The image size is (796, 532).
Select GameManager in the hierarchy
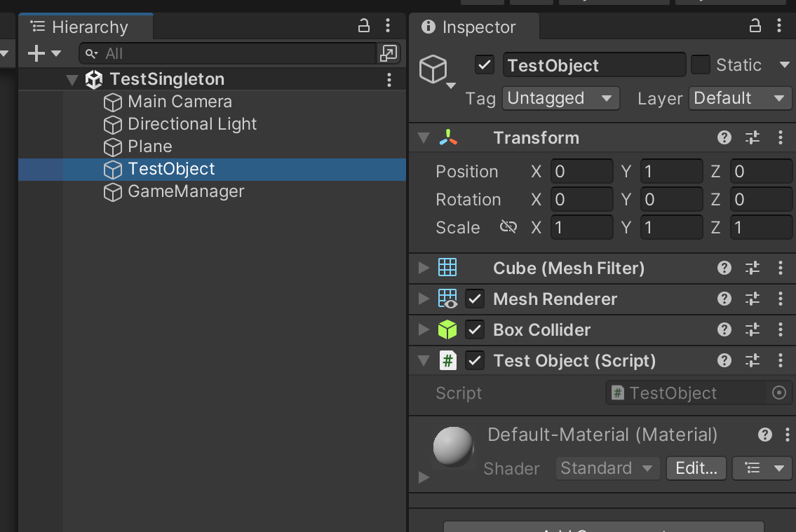[186, 191]
